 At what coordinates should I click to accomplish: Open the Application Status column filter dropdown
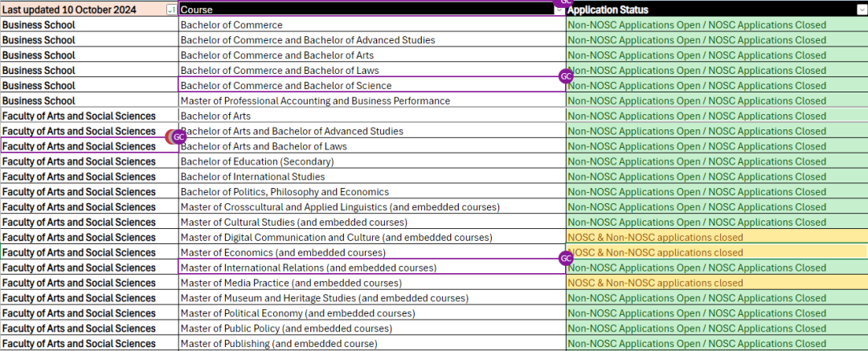[x=861, y=10]
